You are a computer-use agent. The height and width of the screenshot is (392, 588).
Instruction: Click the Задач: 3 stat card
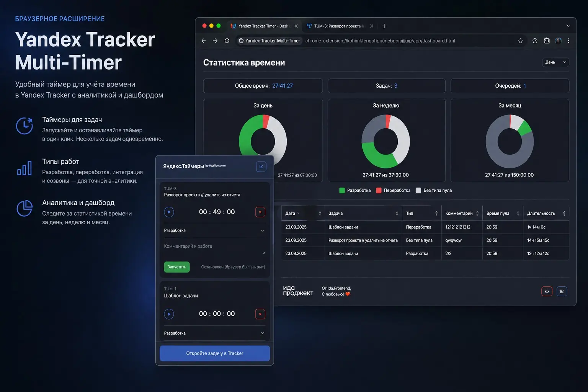pyautogui.click(x=387, y=86)
